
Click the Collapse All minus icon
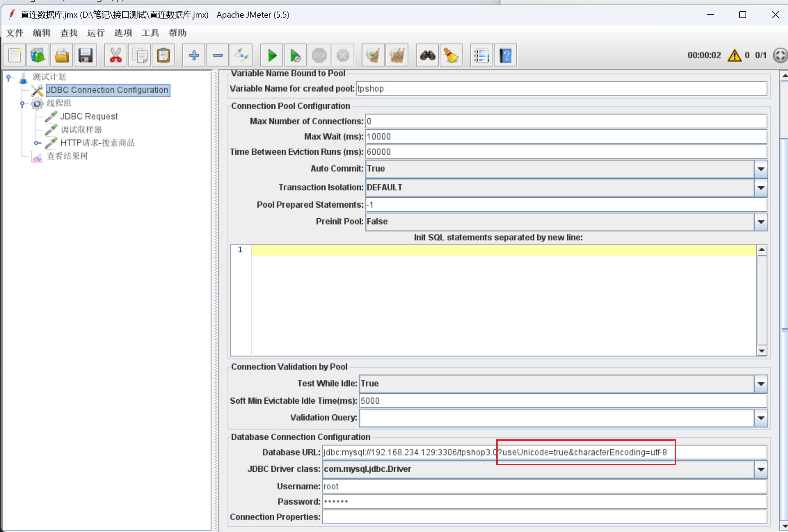218,56
